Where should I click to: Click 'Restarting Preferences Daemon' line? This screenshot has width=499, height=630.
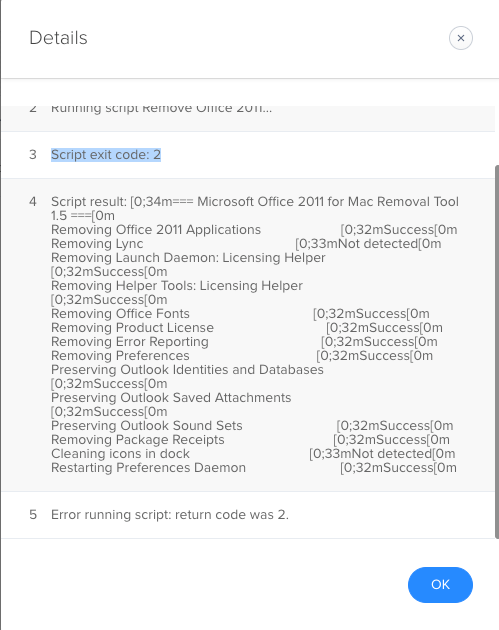pos(148,468)
